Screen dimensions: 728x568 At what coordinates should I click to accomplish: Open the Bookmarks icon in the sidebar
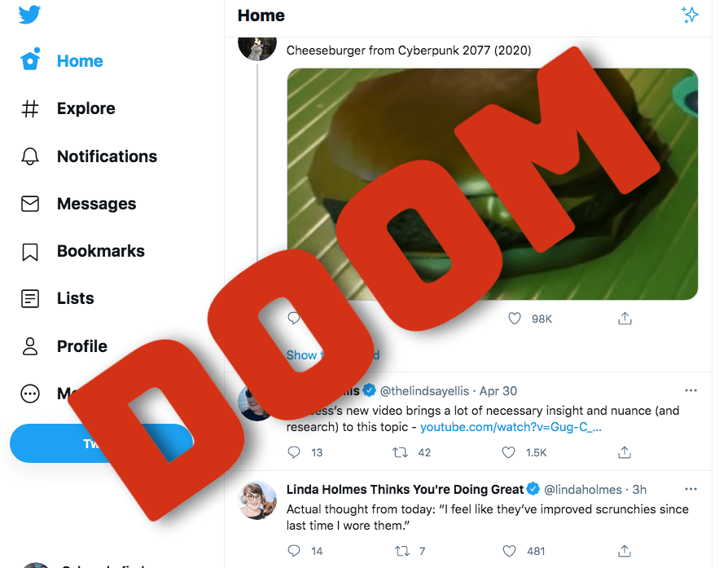point(30,252)
